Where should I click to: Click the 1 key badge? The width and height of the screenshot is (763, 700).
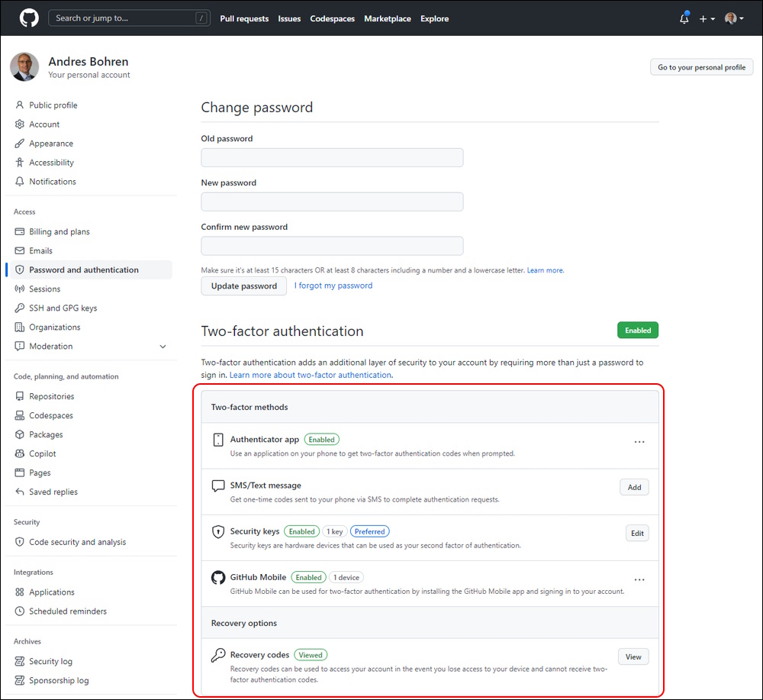click(x=334, y=531)
